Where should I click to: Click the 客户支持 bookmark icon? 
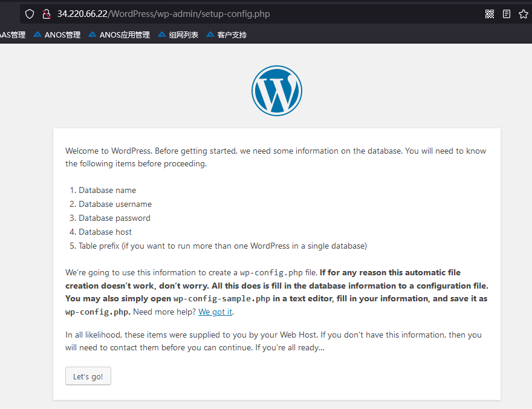(x=211, y=35)
